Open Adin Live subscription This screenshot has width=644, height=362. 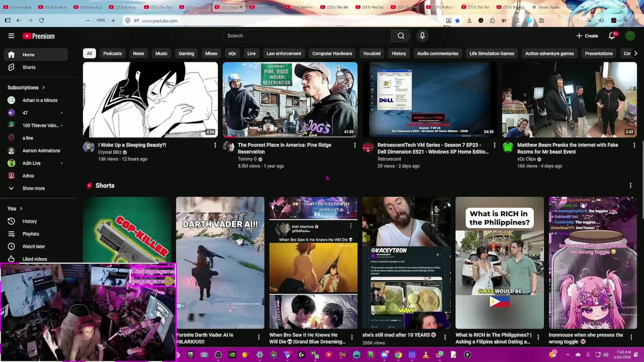(35, 163)
